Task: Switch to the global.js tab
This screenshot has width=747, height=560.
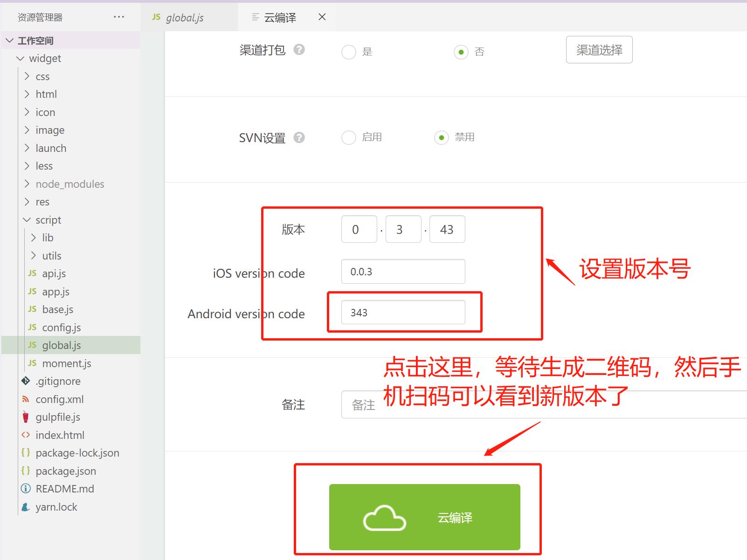Action: point(189,17)
